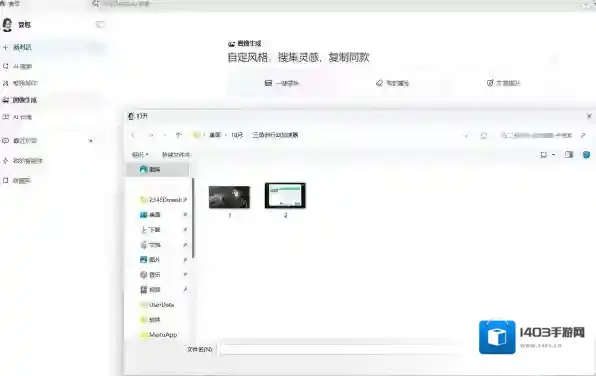Click the 桌面 breadcrumb in the address bar
The height and width of the screenshot is (376, 596).
(215, 135)
